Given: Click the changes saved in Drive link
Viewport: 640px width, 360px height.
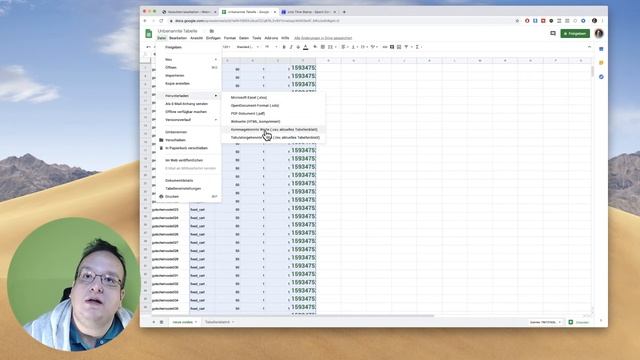Looking at the screenshot, I should coord(323,38).
